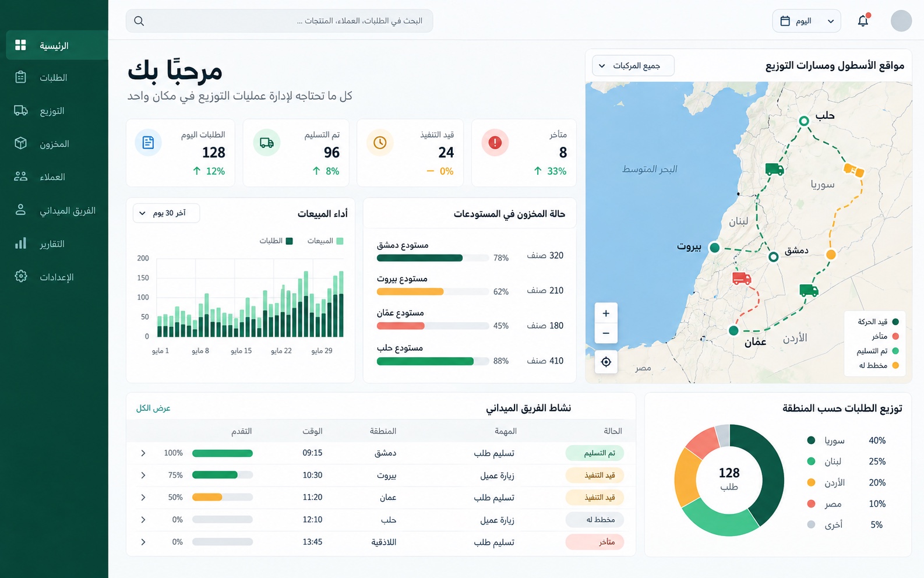Open the جميع المركبات filter dropdown
The width and height of the screenshot is (924, 578).
(633, 66)
